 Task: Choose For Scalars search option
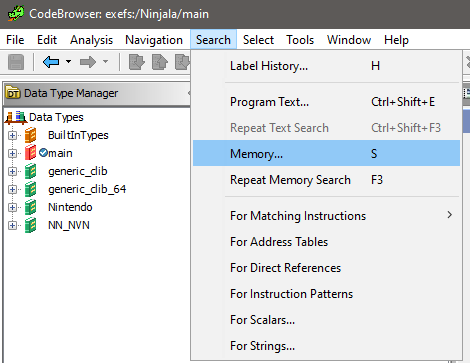(x=326, y=320)
